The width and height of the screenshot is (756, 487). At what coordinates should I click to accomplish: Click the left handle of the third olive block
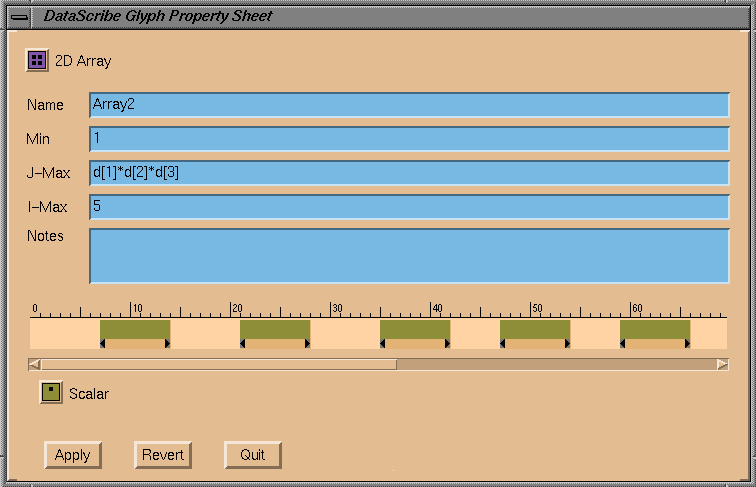coord(383,343)
